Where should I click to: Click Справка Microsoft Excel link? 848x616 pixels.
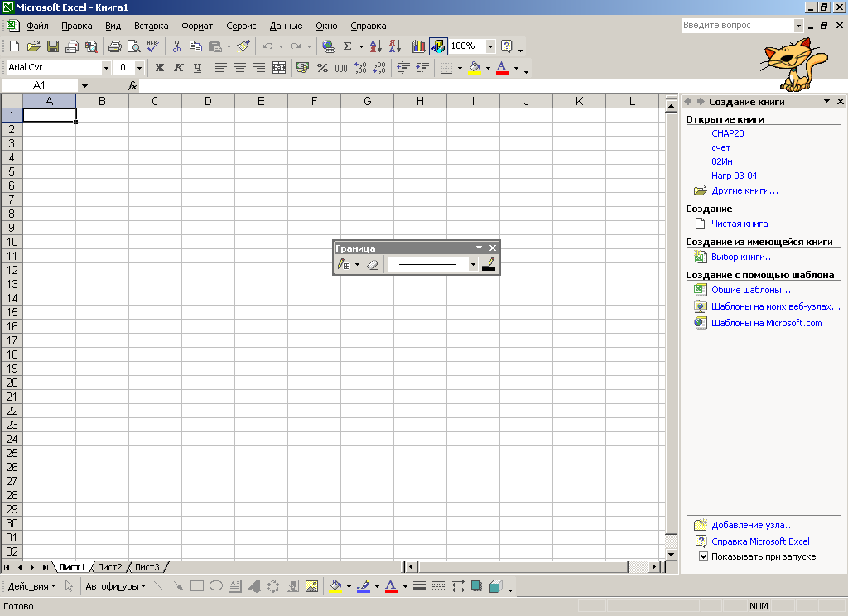click(760, 541)
